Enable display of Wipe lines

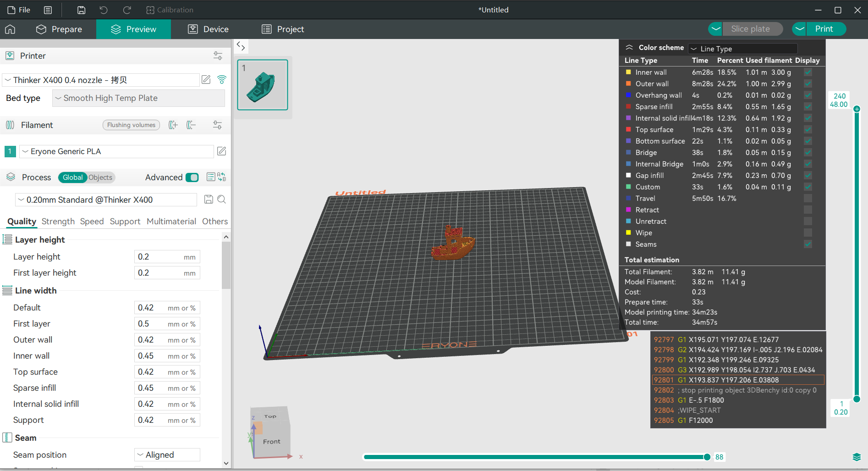tap(808, 233)
